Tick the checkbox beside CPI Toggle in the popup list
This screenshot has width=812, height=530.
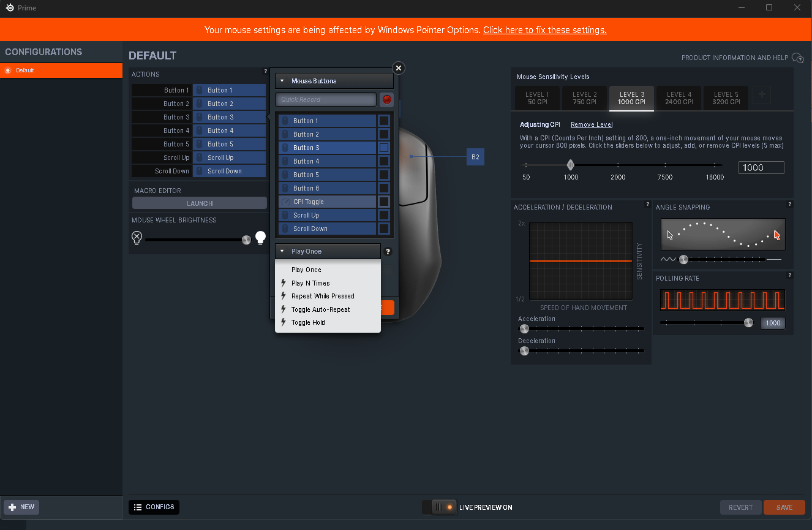click(384, 202)
